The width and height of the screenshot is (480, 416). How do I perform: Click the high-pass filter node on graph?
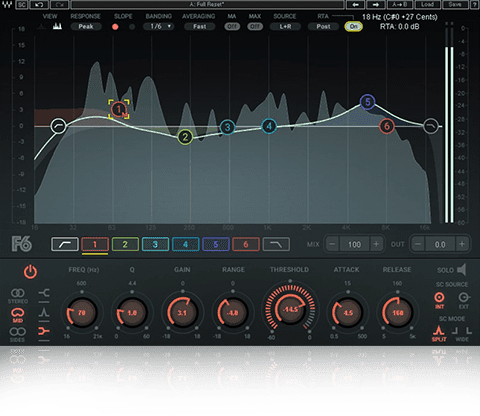(59, 126)
